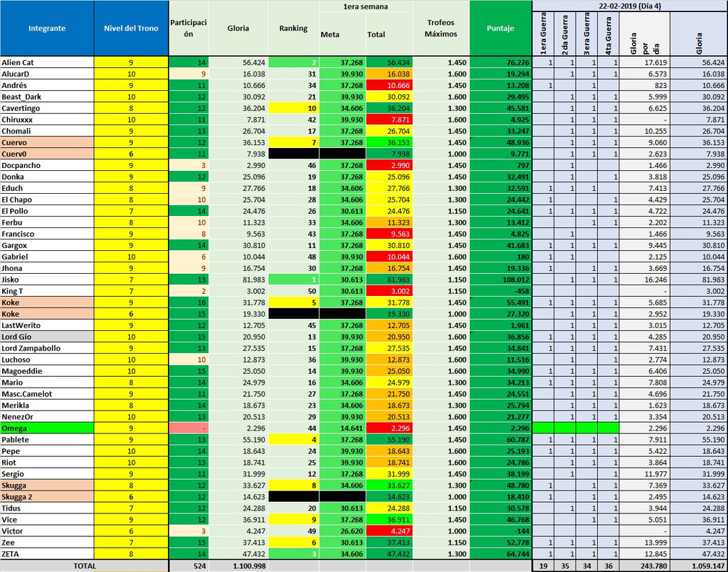Click the El Pollo name cell

pyautogui.click(x=47, y=211)
